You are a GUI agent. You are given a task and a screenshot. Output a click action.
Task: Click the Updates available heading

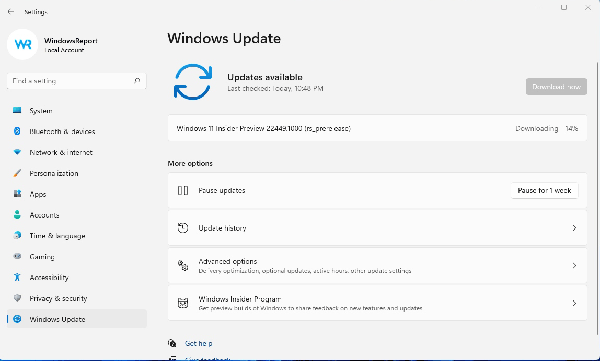(265, 77)
